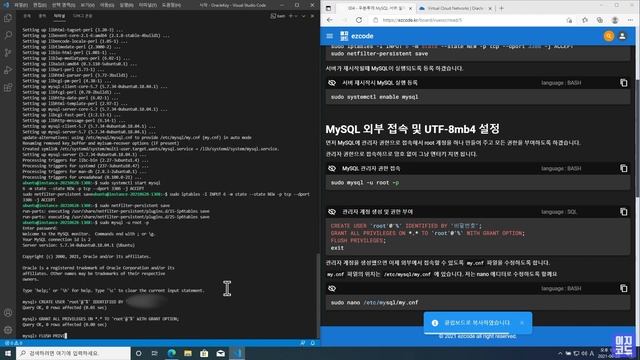The height and width of the screenshot is (360, 640).
Task: Open the Explorer view in VS Code activity bar
Action: 8,18
